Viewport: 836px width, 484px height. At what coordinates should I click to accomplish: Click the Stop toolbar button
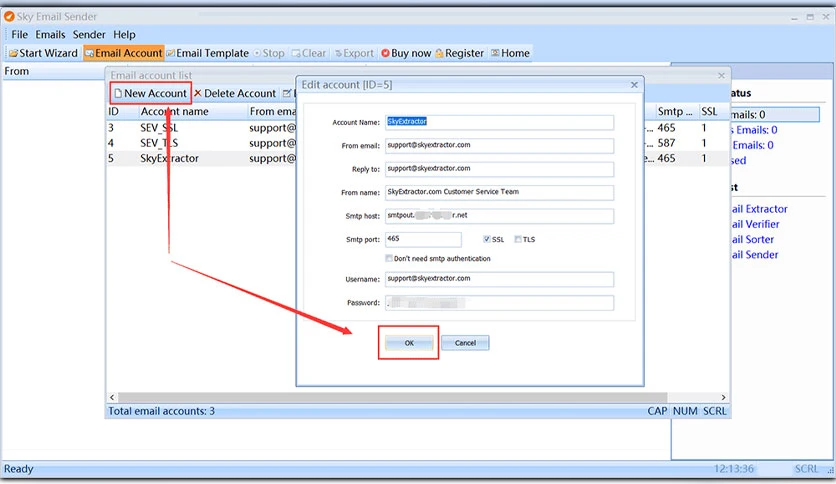coord(269,53)
